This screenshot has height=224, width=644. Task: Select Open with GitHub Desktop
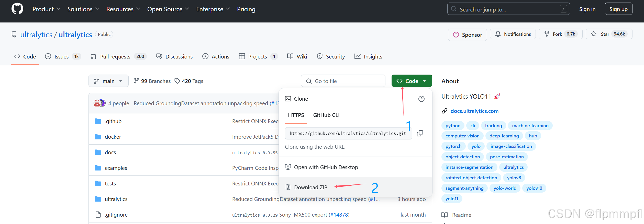coord(355,167)
